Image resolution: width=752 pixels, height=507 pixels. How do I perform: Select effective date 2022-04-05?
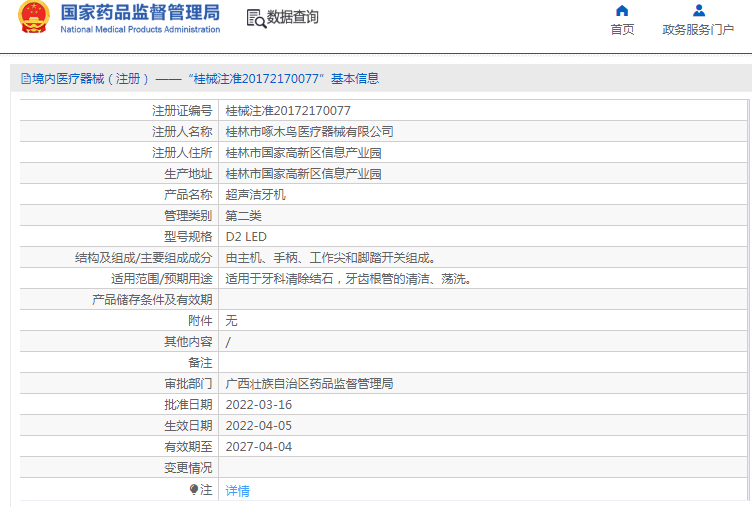coord(258,426)
